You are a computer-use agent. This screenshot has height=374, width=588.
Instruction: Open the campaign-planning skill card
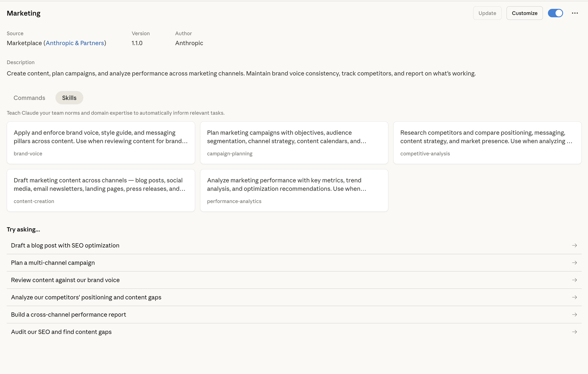pos(294,143)
